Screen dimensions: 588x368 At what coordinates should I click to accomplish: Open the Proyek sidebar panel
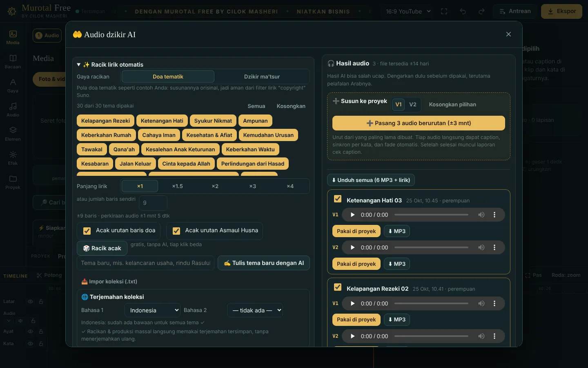[x=13, y=182]
